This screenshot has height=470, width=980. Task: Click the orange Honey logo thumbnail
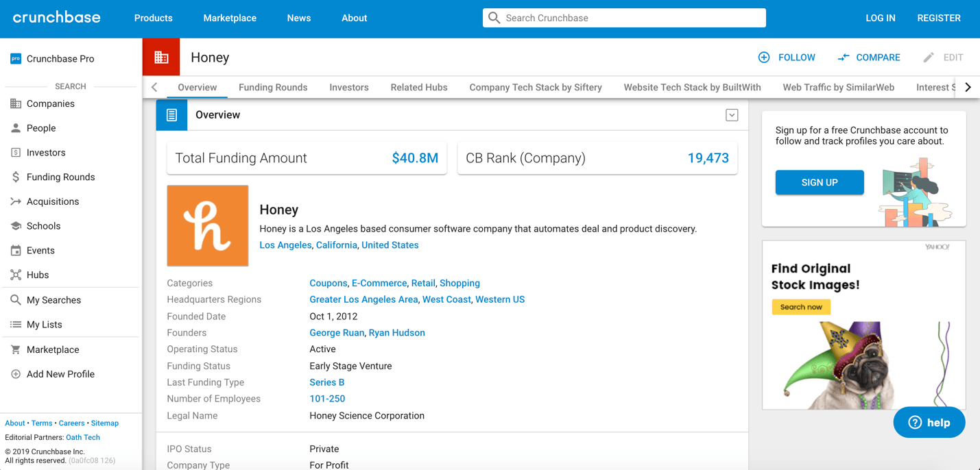coord(208,225)
